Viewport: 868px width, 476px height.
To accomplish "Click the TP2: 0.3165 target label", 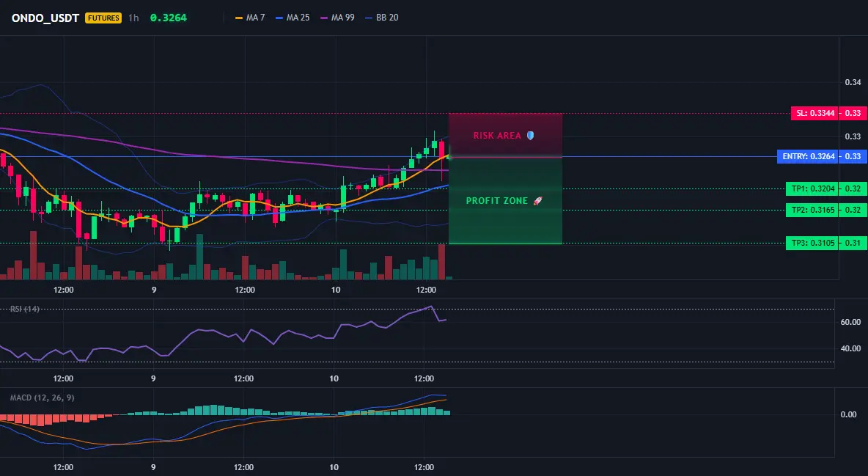I will pos(812,210).
